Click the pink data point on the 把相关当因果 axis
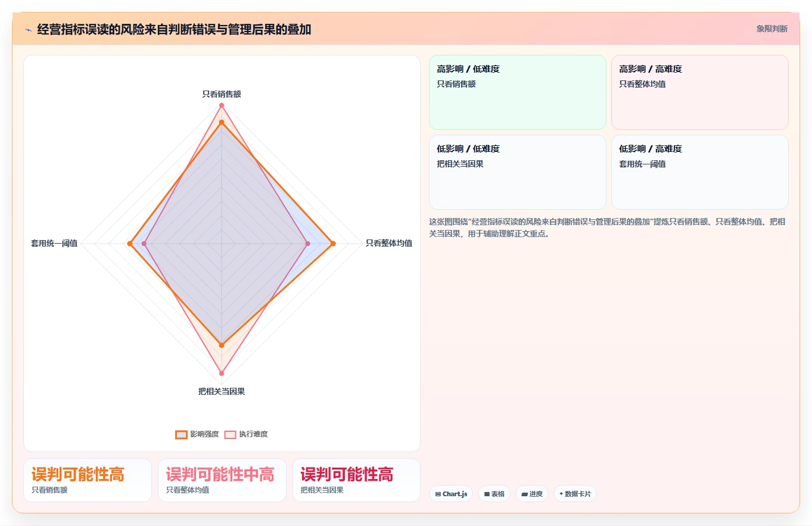812x526 pixels. [x=222, y=374]
